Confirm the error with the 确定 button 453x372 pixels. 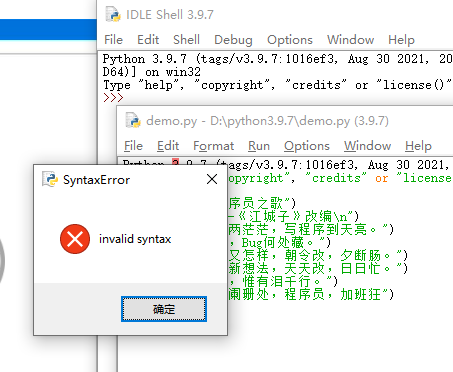click(164, 309)
